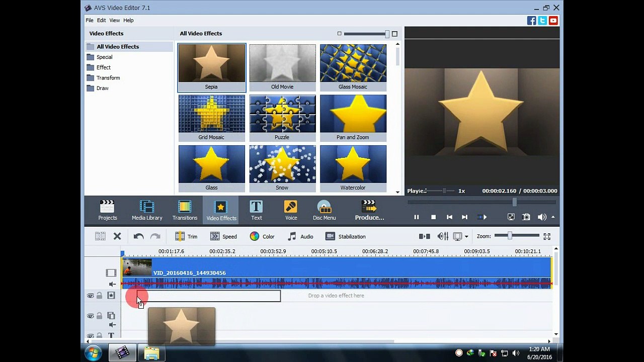644x362 pixels.
Task: Undo the last action
Action: point(138,236)
